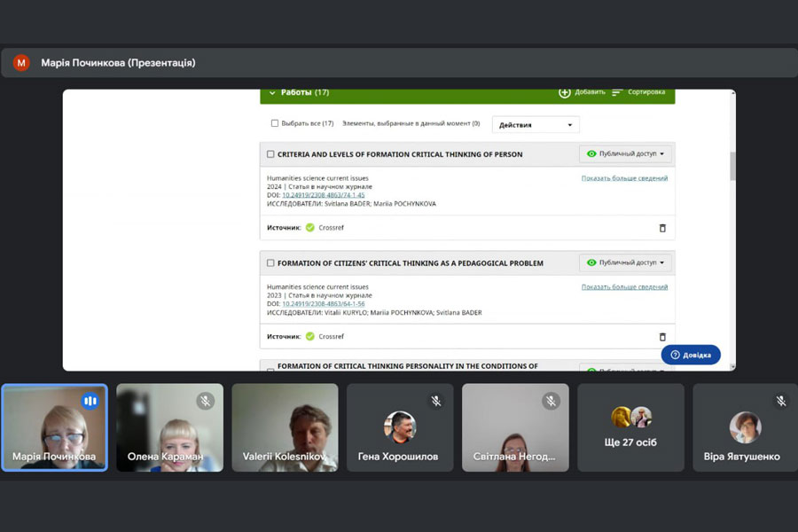Screen dimensions: 798x532
Task: Open Публичный доступ dropdown arrow for Criteria and Levels work
Action: pos(662,153)
